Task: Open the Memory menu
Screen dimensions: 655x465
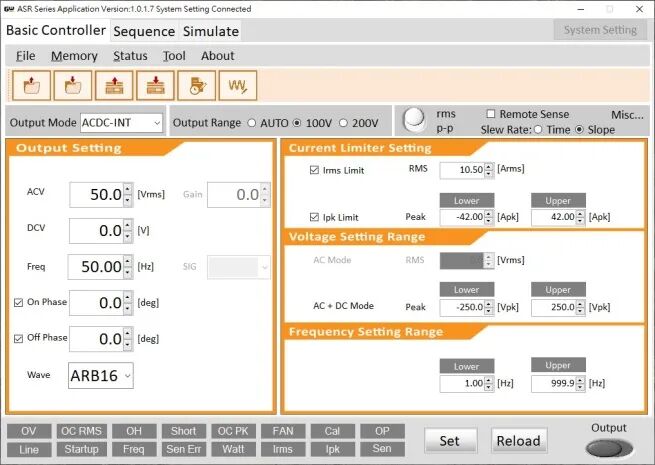Action: 74,56
